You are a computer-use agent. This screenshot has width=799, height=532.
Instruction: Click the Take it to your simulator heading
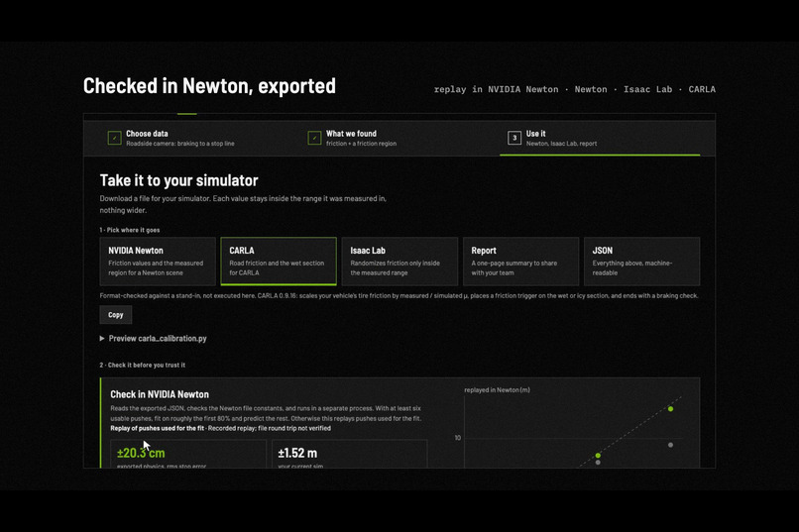coord(178,180)
